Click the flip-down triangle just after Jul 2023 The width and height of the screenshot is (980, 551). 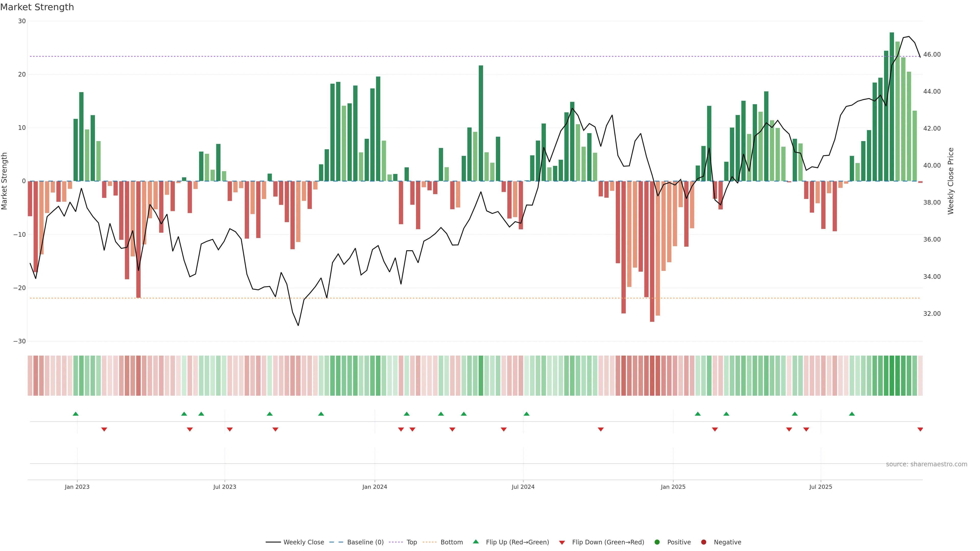point(230,429)
